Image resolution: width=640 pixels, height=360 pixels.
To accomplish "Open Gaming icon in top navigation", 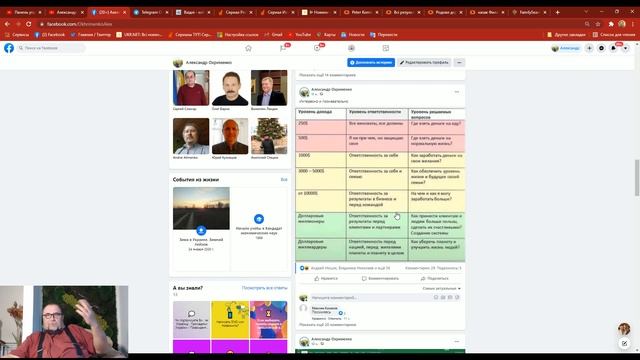I will 386,48.
